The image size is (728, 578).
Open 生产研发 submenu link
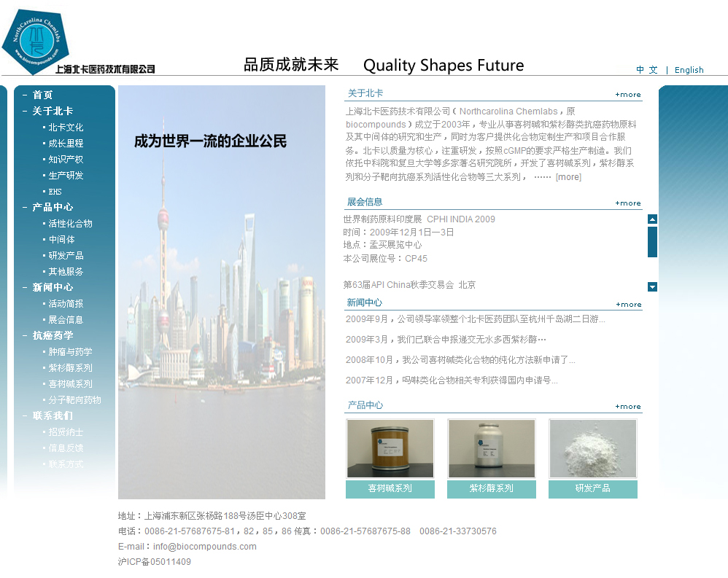click(66, 176)
